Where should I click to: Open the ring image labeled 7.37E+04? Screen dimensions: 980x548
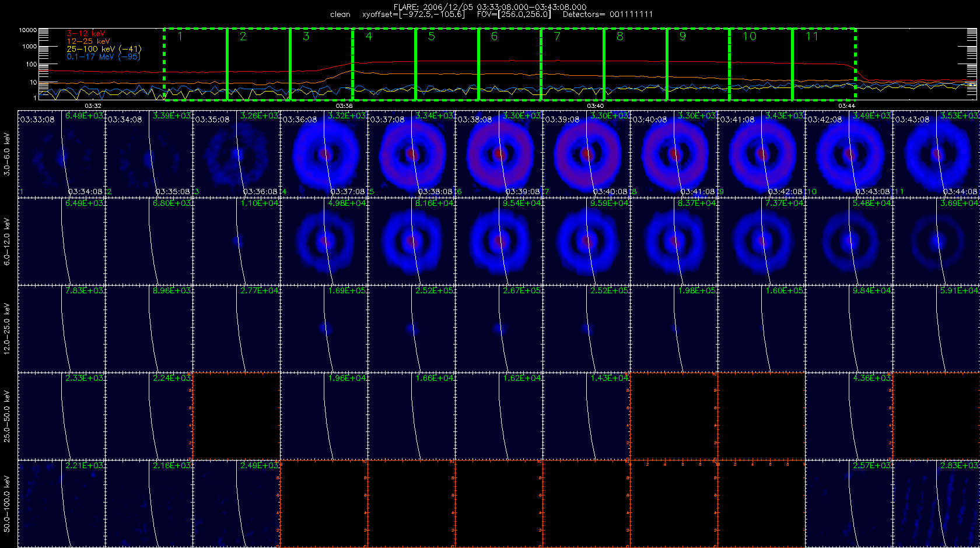761,241
